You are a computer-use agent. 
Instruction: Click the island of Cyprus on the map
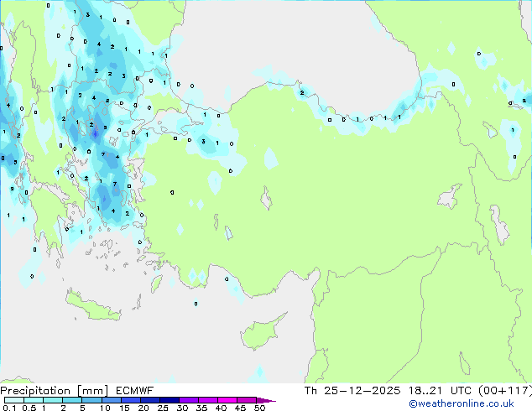(261, 333)
